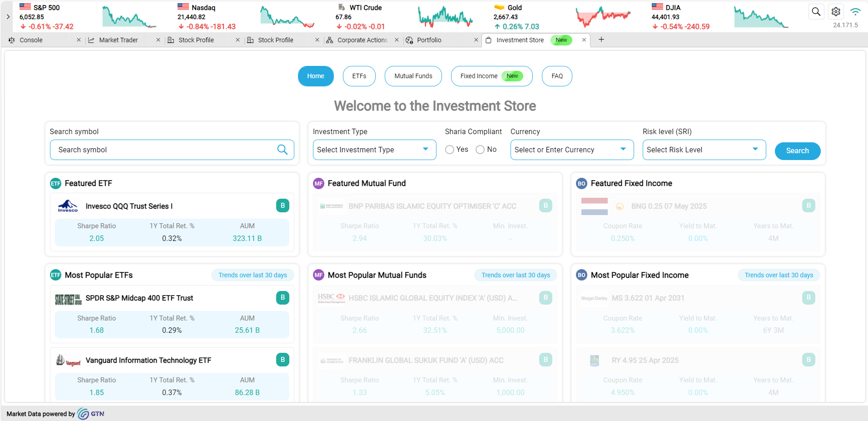Image resolution: width=868 pixels, height=421 pixels.
Task: Click the B buy badge for Invesco QQQ
Action: [283, 205]
